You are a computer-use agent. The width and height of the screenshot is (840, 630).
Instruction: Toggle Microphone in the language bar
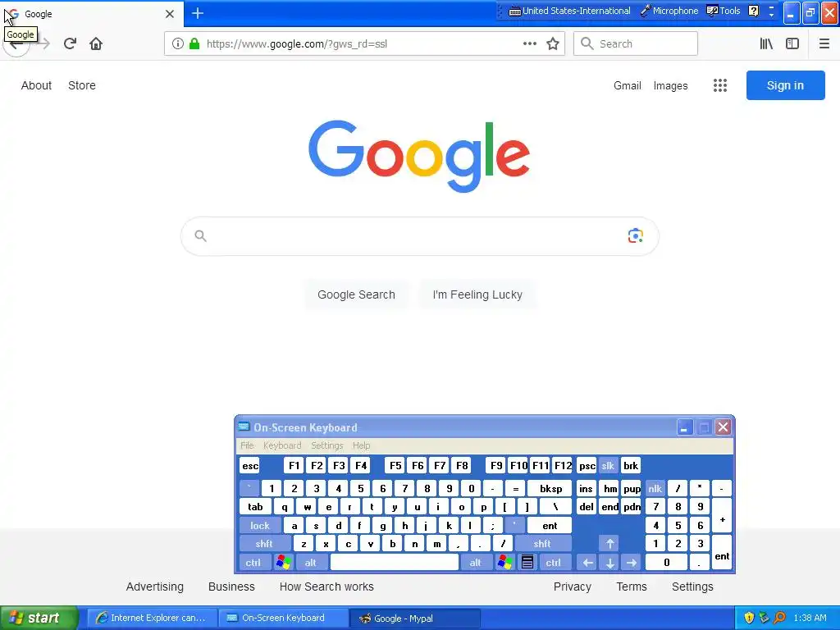[669, 11]
